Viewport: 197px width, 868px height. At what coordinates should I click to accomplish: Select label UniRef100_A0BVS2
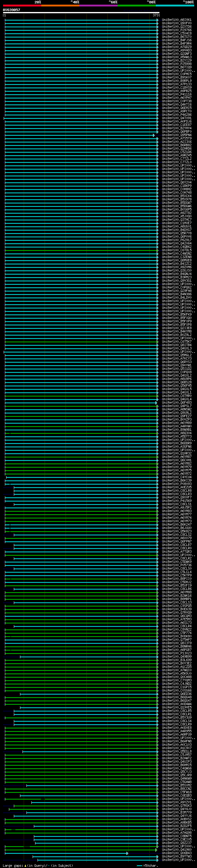pyautogui.click(x=176, y=819)
